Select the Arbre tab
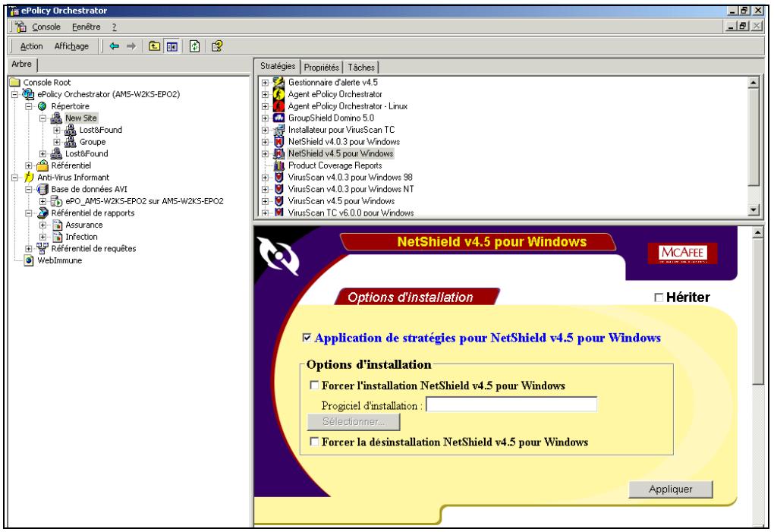 [x=22, y=65]
